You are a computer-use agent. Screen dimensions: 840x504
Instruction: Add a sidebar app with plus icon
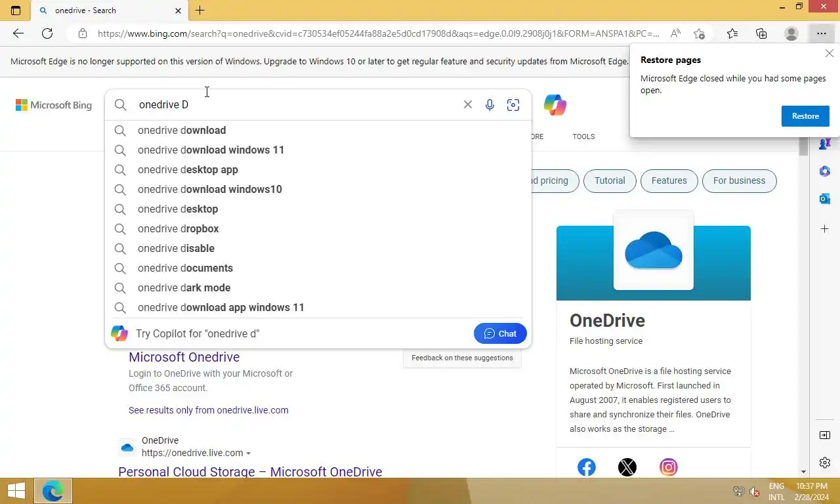pyautogui.click(x=825, y=228)
